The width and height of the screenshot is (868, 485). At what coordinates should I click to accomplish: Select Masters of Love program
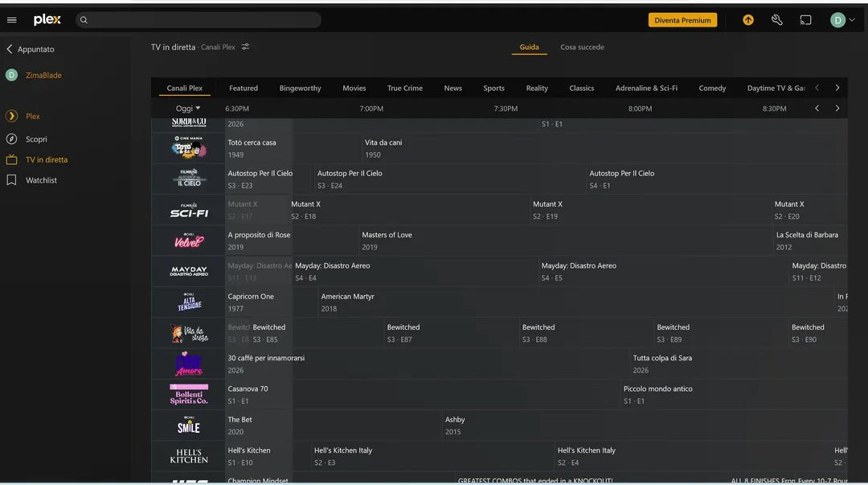[566, 240]
